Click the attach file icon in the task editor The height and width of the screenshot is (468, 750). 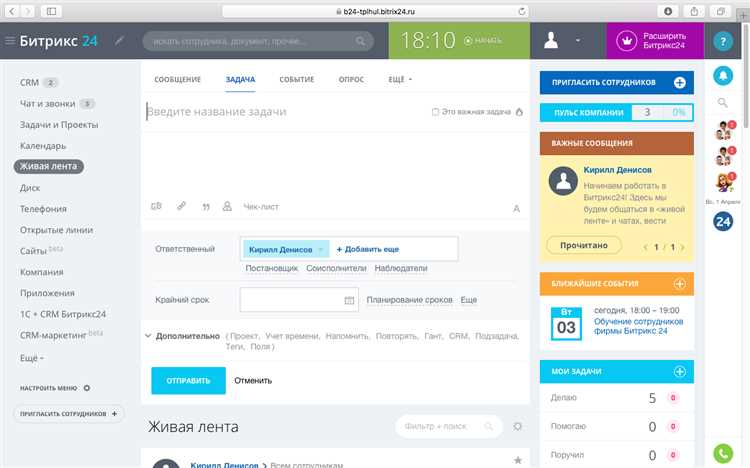pyautogui.click(x=156, y=206)
